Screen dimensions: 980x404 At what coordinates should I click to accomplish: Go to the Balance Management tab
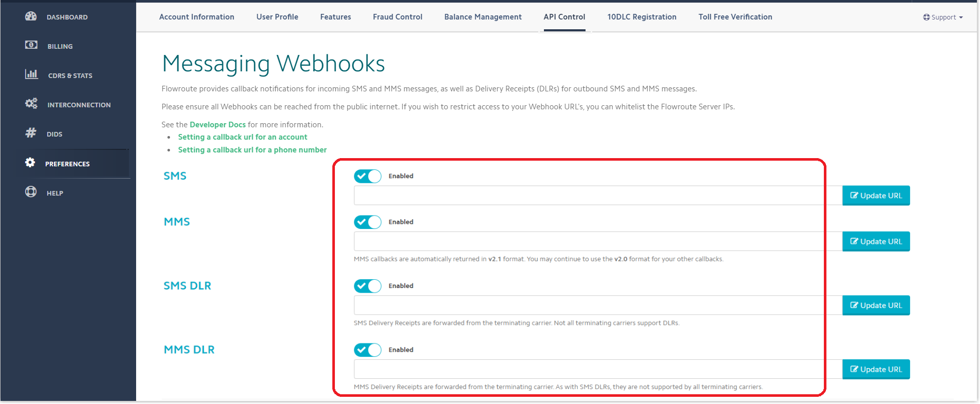pos(483,17)
